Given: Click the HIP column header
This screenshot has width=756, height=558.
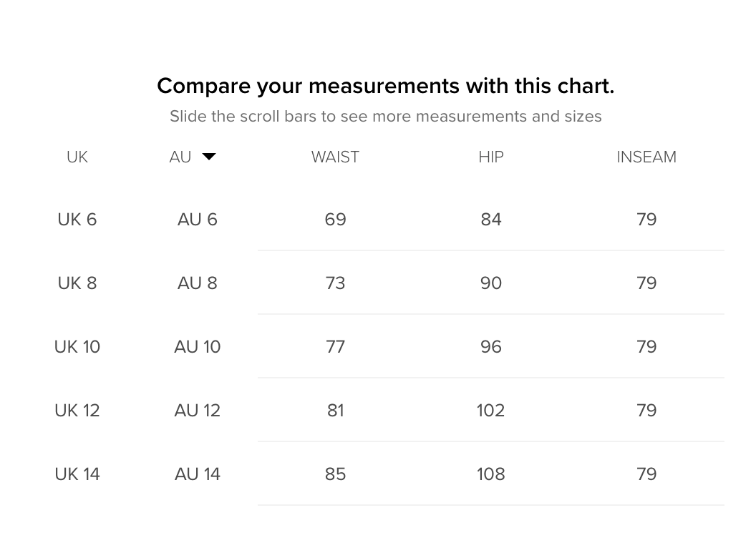Looking at the screenshot, I should (x=491, y=157).
